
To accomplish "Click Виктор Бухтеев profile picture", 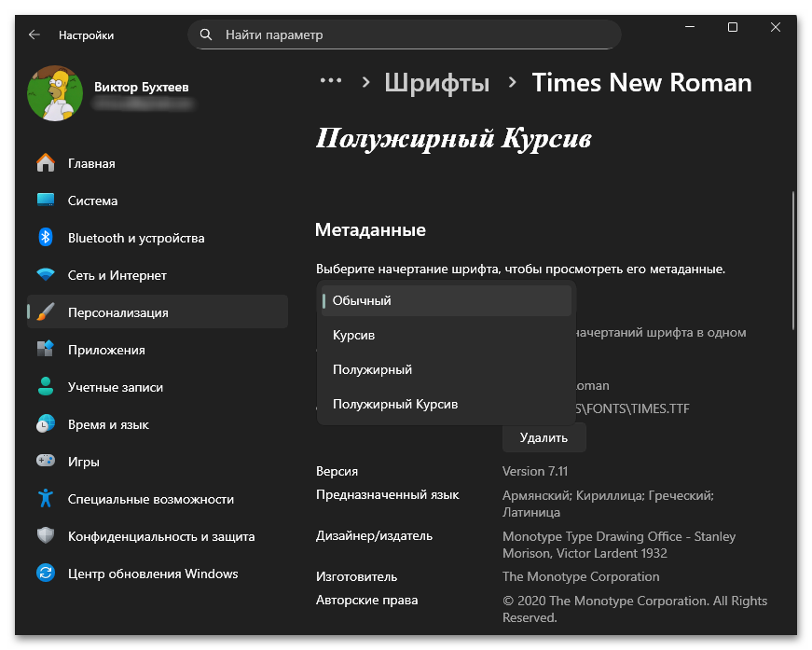I will coord(54,93).
